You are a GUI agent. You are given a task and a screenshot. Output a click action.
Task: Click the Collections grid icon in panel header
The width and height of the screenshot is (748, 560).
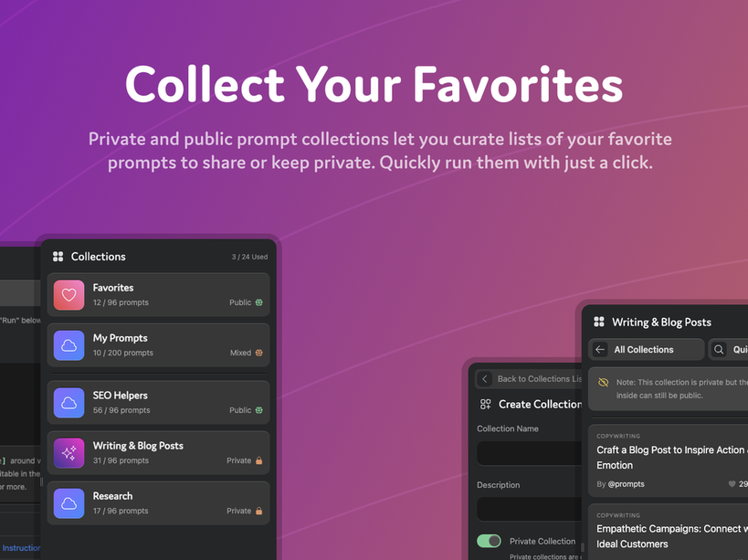coord(58,257)
